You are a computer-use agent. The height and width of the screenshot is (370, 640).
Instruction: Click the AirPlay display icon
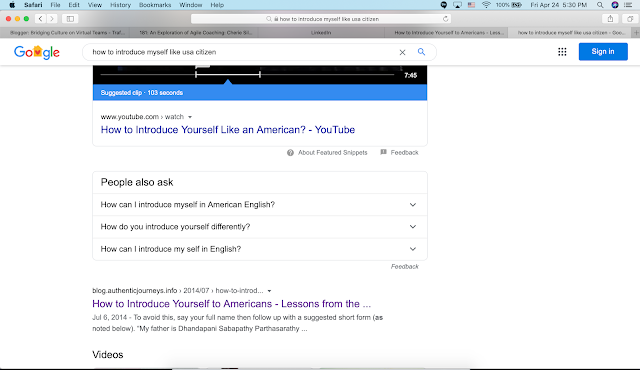(x=458, y=5)
